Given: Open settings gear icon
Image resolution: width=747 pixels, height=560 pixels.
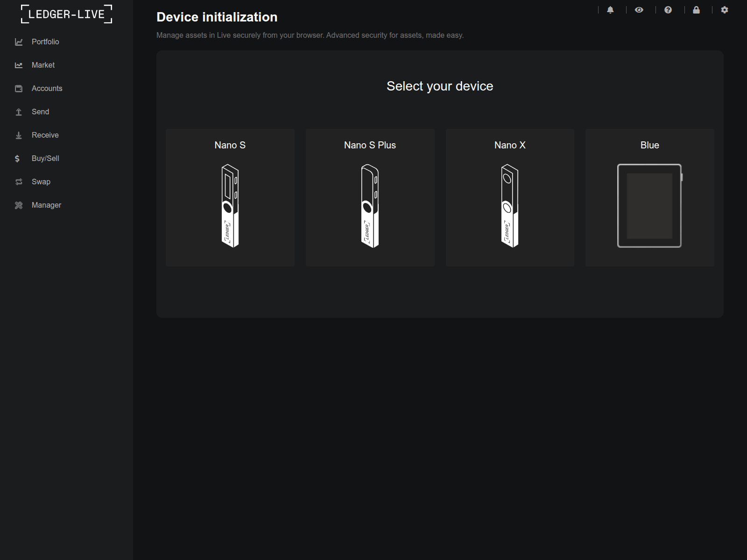Looking at the screenshot, I should (725, 10).
